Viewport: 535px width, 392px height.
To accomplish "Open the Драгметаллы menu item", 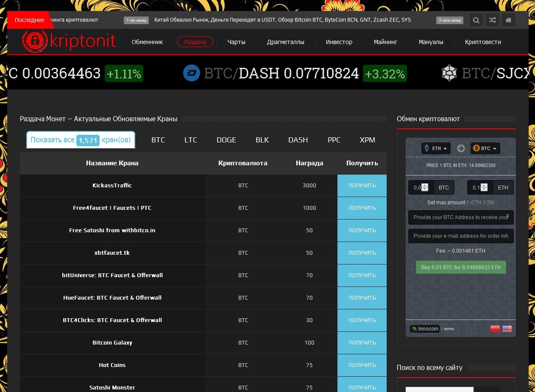I will point(285,42).
